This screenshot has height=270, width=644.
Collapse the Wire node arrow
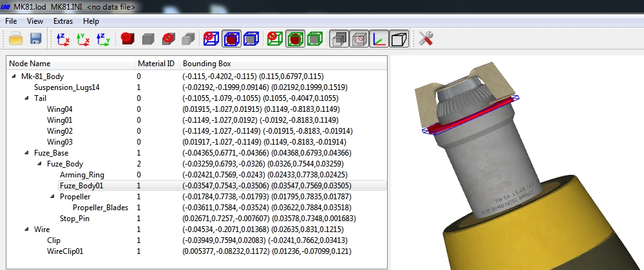click(26, 230)
